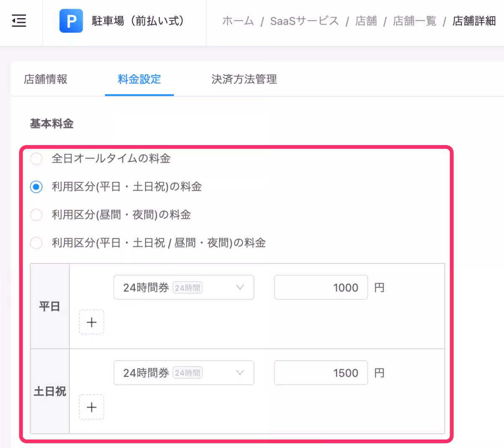Select 利用区分(平日・土日祝 / 昼間・夜間) pricing option
The height and width of the screenshot is (448, 504).
tap(36, 243)
